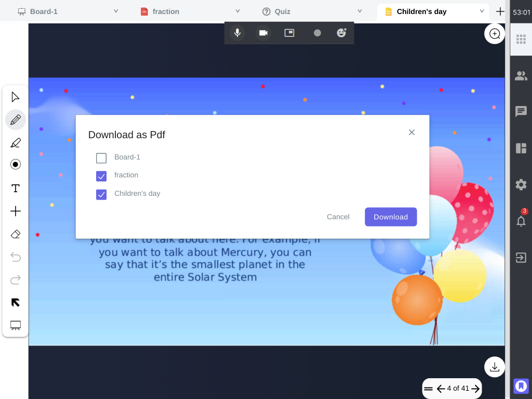Check the Board-1 checkbox

pos(101,158)
